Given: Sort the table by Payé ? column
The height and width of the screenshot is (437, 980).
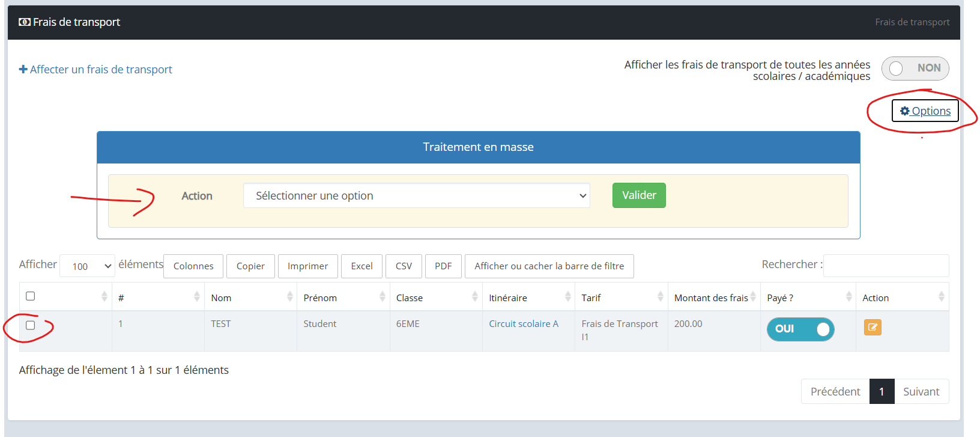Looking at the screenshot, I should [808, 297].
